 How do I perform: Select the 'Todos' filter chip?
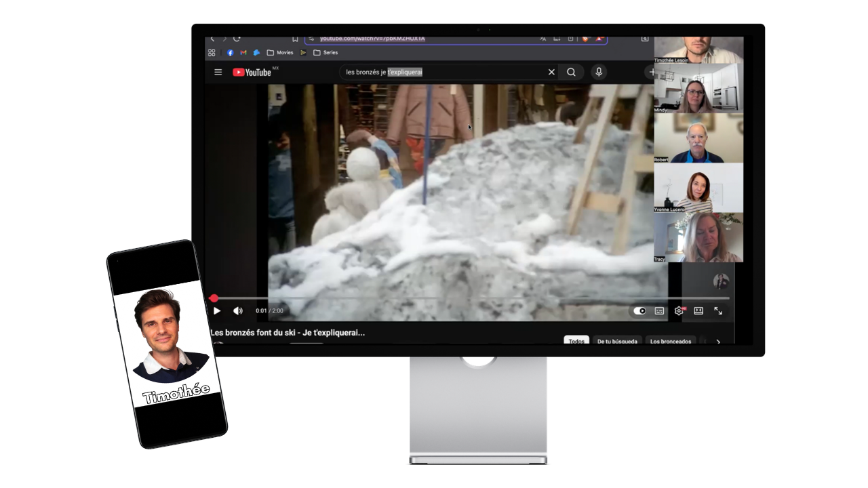[576, 341]
